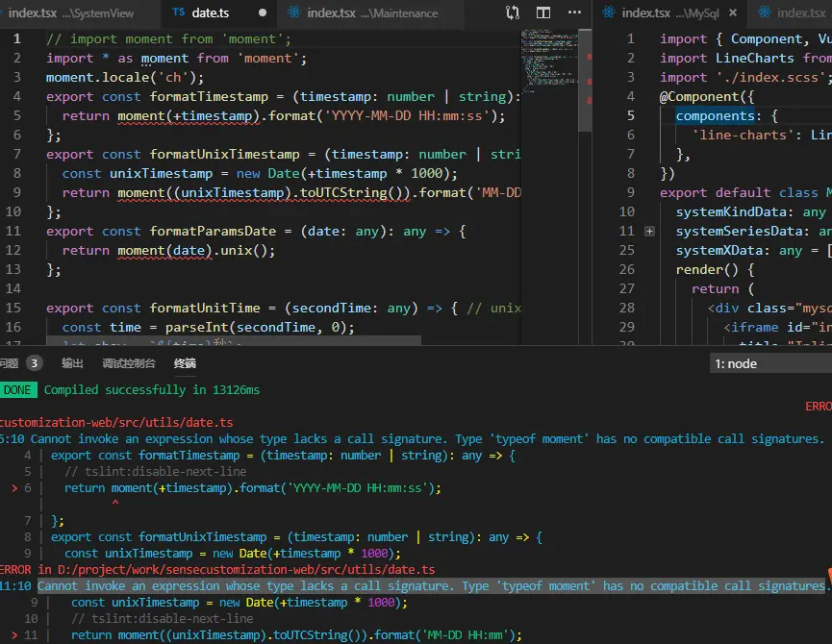The image size is (832, 644).
Task: Click 'formatUnixTimestamp' in editor line 7
Action: (x=224, y=154)
